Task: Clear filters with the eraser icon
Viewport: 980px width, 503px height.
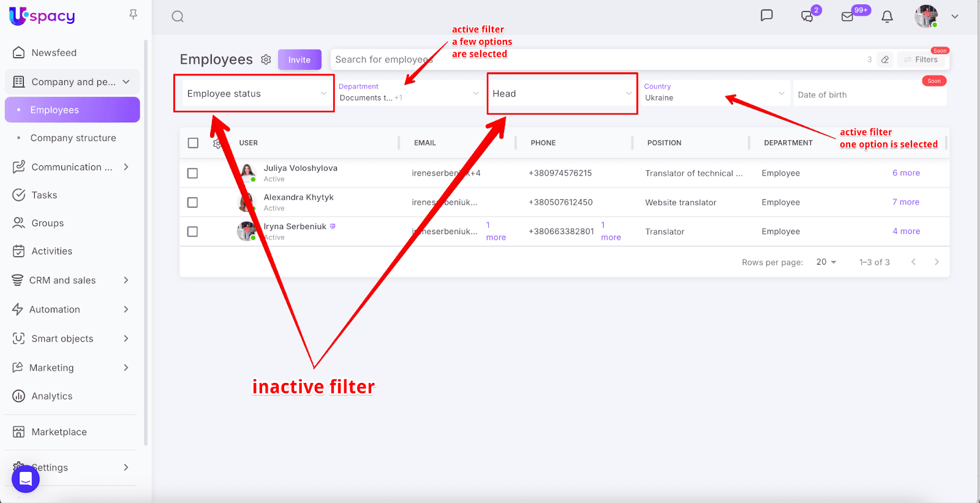Action: click(x=885, y=59)
